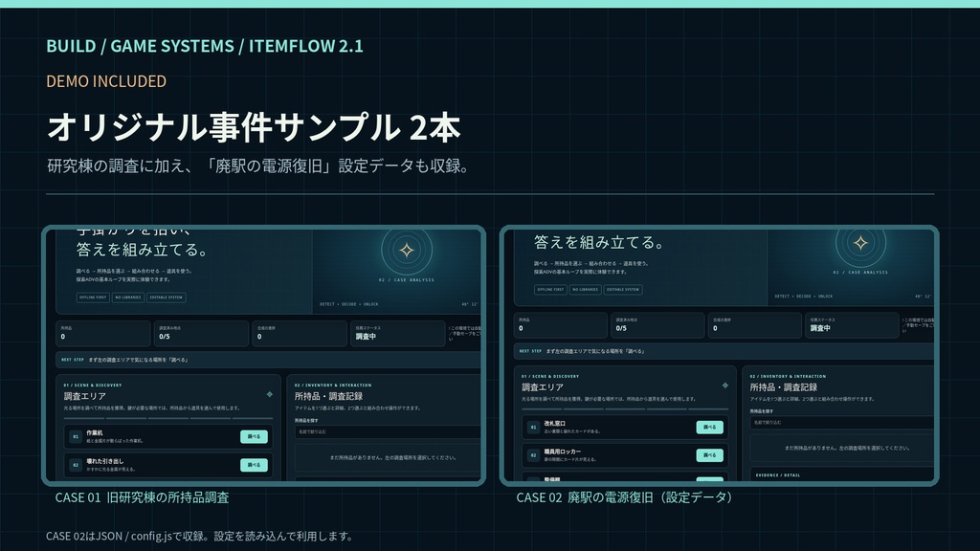Click the EDITABLE SYSTEM tag in CASE 02
The width and height of the screenshot is (980, 551).
tap(623, 289)
